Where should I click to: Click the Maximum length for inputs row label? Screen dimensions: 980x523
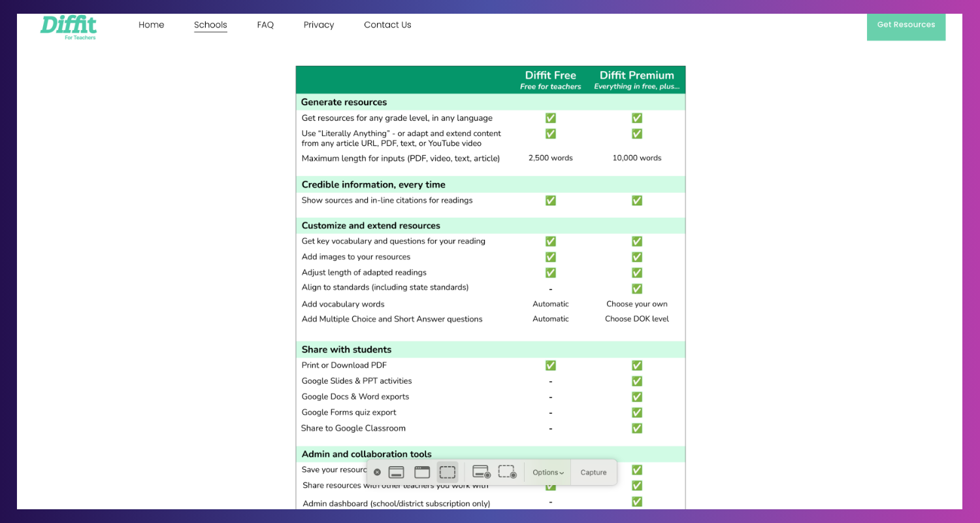pos(400,158)
